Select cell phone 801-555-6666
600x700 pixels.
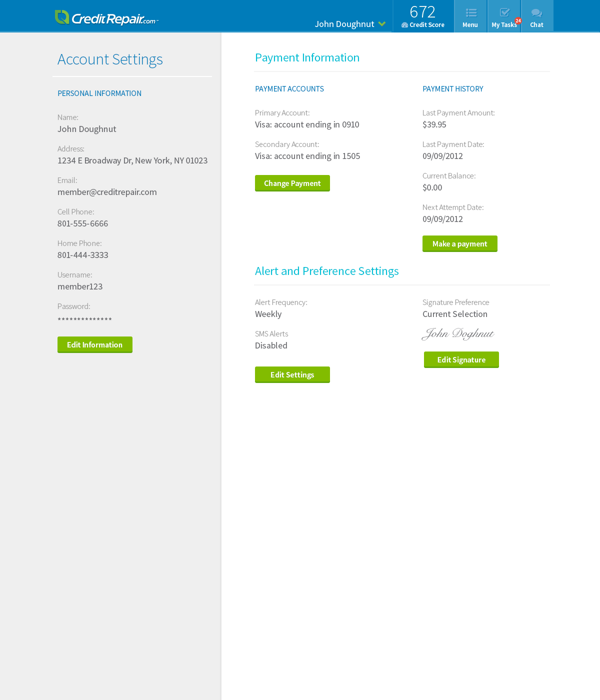[x=83, y=223]
